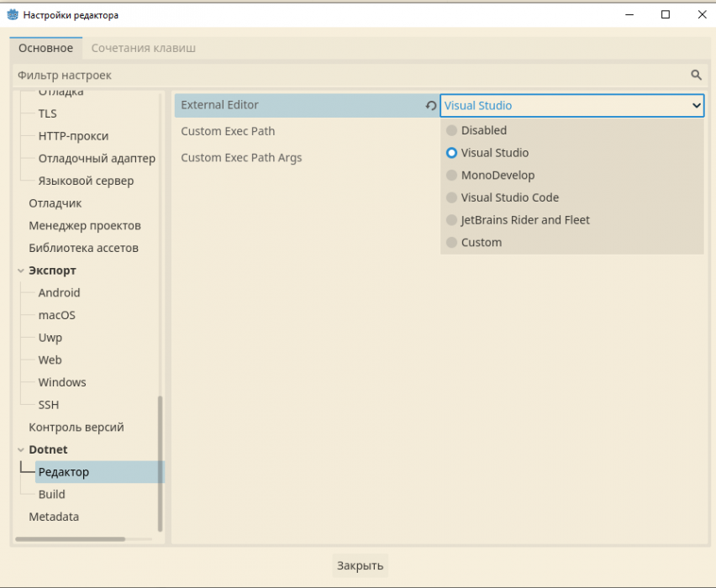Collapse the Dotnet tree section
The height and width of the screenshot is (588, 716).
click(21, 449)
